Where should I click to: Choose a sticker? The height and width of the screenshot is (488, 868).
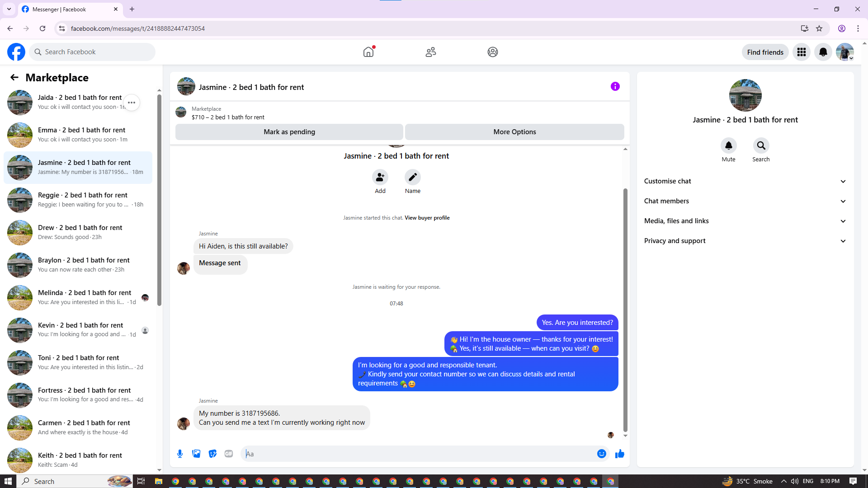coord(212,454)
